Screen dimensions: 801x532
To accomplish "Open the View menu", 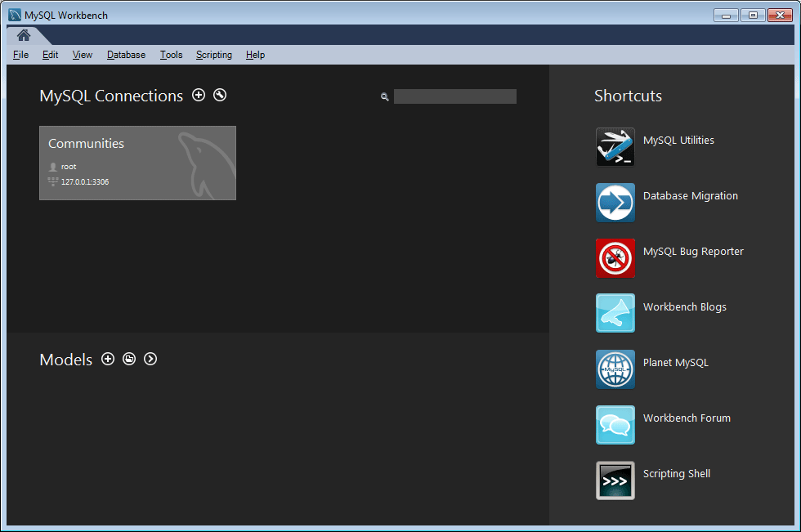I will pyautogui.click(x=83, y=55).
